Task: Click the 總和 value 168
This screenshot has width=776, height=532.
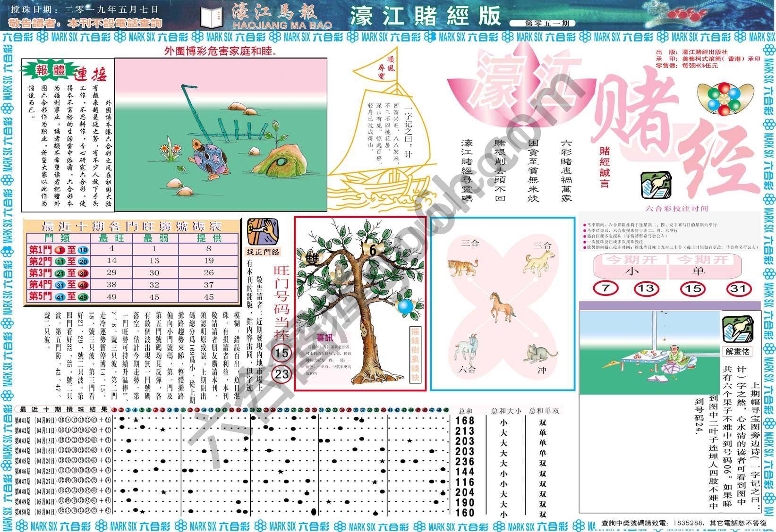Action: click(x=465, y=420)
